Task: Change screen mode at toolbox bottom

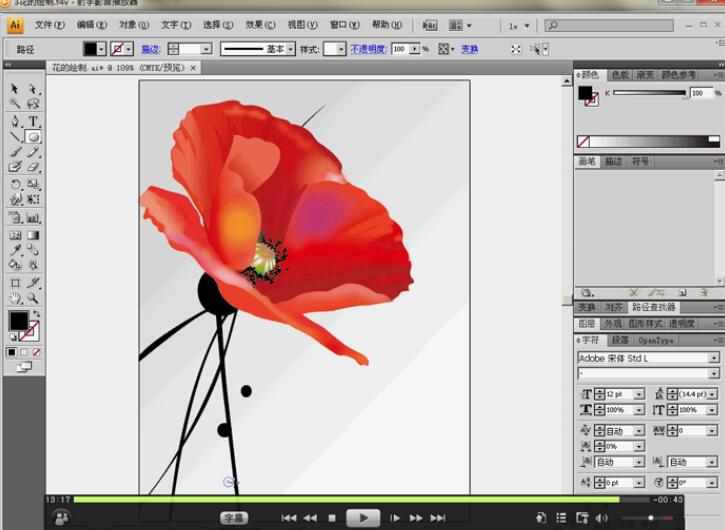Action: click(24, 367)
